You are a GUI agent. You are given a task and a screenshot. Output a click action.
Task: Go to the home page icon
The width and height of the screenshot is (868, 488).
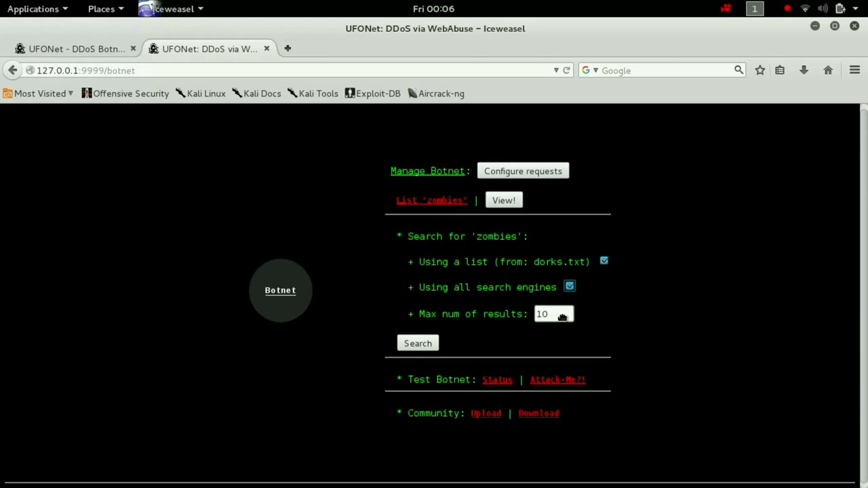coord(828,70)
